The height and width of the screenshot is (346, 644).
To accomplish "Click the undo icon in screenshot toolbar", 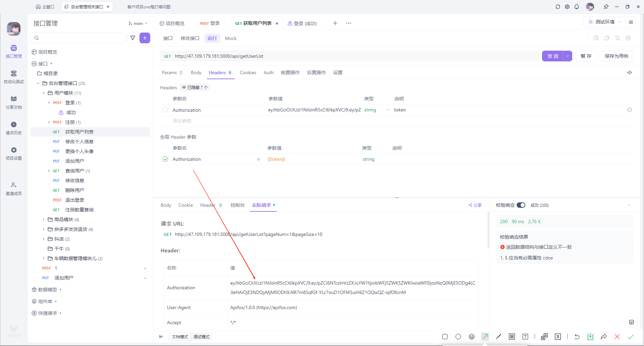I will [577, 337].
